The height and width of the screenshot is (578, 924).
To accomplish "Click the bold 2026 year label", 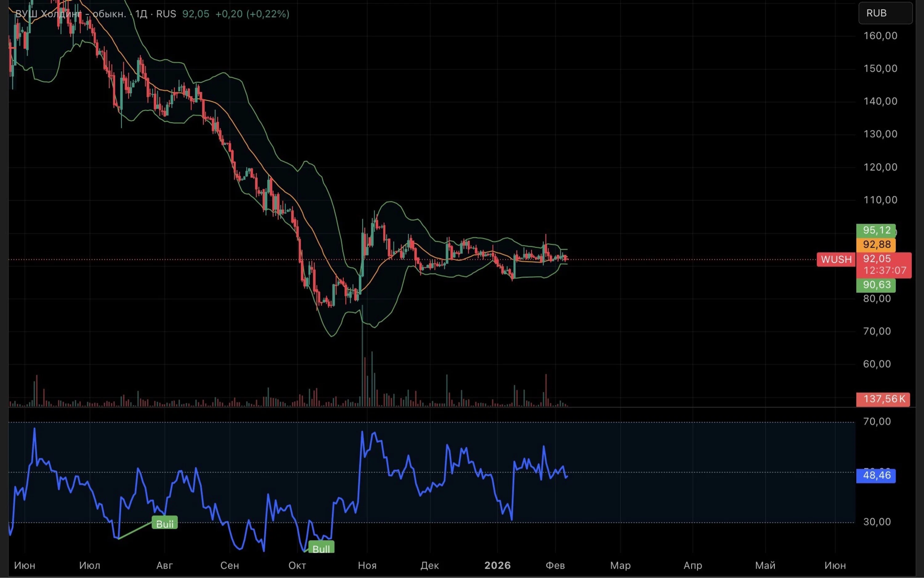I will pos(497,566).
